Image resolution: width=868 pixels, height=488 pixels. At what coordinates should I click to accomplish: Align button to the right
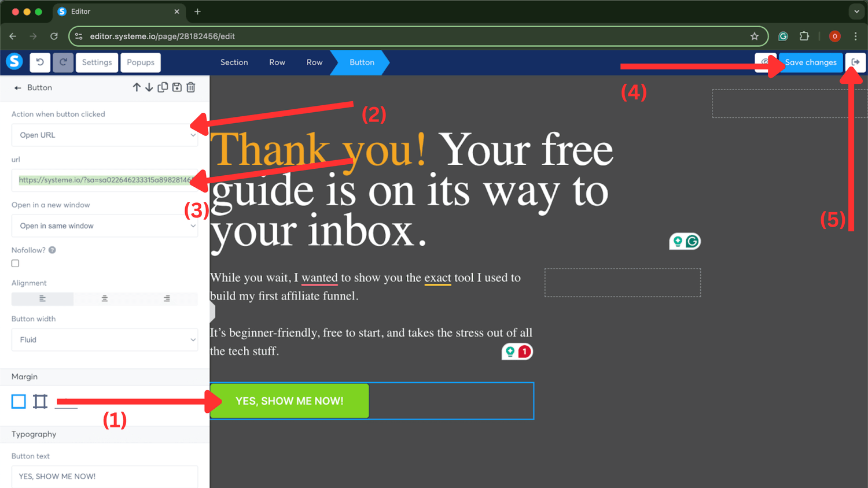click(x=167, y=299)
